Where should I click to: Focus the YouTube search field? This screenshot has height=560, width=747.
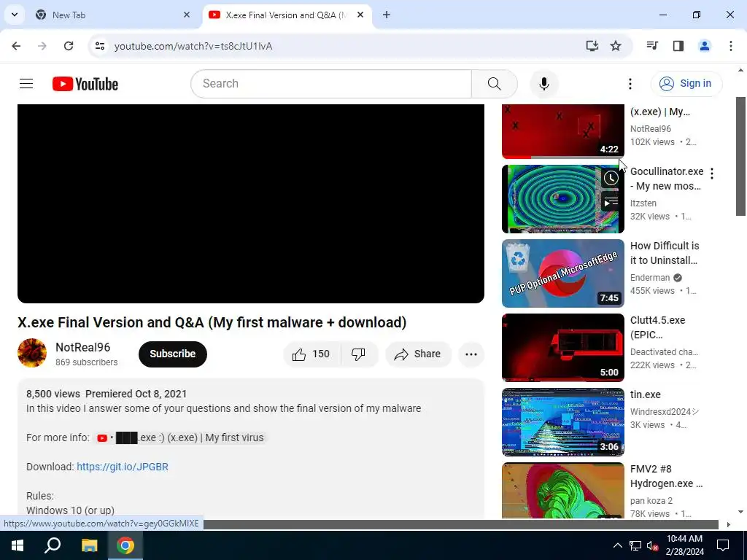click(x=331, y=84)
